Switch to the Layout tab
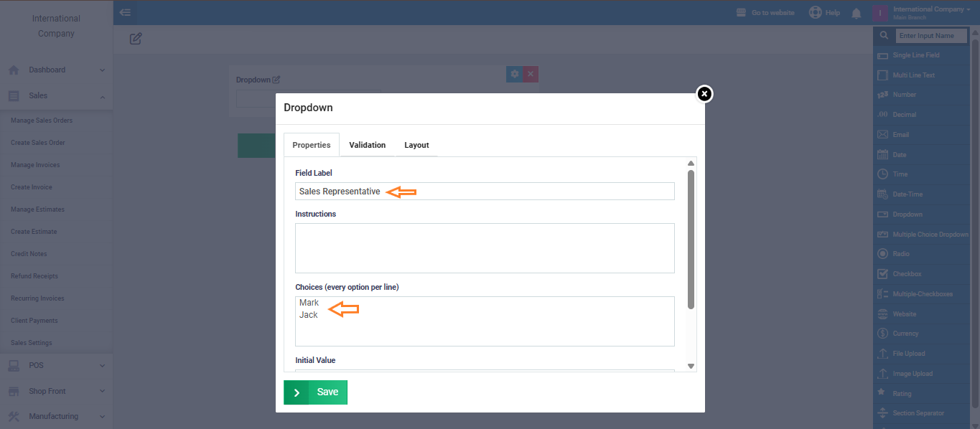This screenshot has width=980, height=429. [416, 145]
